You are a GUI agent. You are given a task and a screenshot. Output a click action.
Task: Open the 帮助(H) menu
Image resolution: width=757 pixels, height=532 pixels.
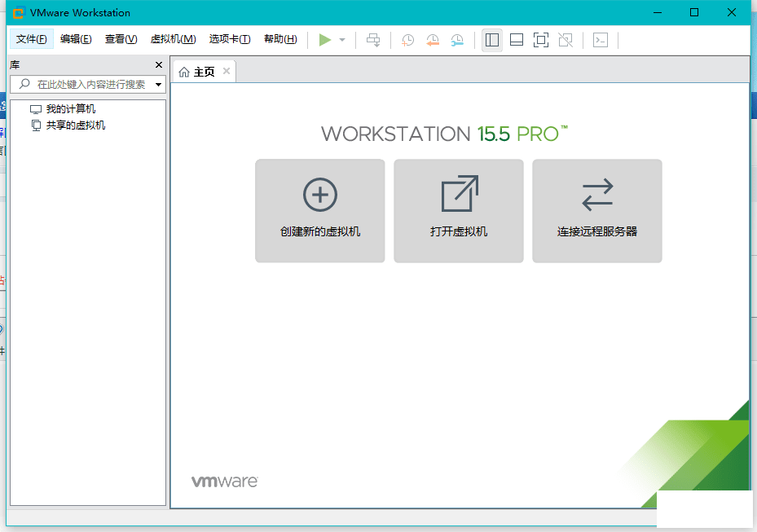click(x=280, y=39)
